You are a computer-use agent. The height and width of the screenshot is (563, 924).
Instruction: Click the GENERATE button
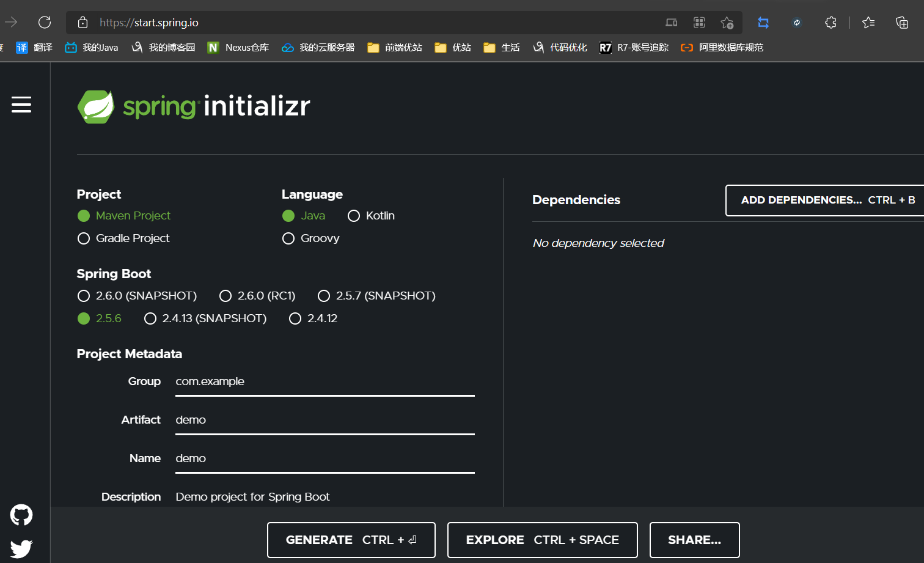click(x=351, y=540)
